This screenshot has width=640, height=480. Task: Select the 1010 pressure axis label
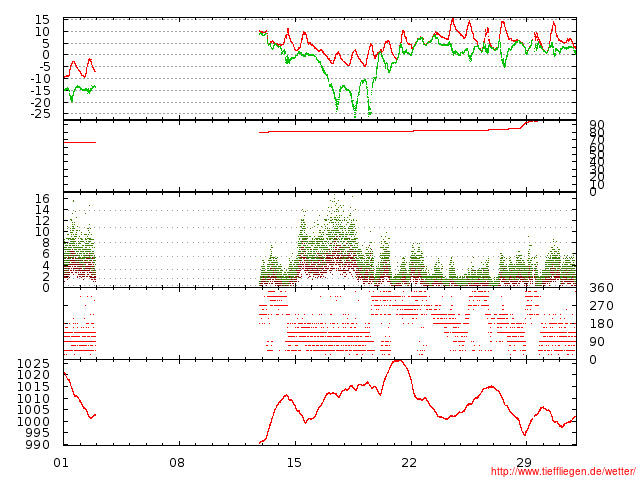coord(33,398)
